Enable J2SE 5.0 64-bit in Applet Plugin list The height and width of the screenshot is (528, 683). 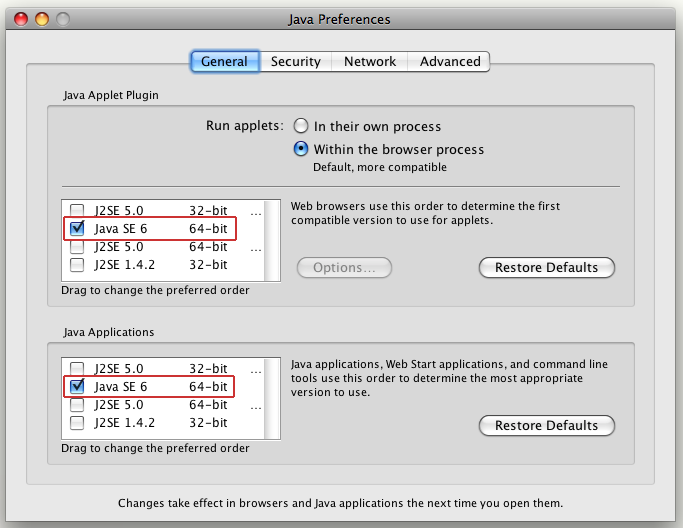point(77,247)
